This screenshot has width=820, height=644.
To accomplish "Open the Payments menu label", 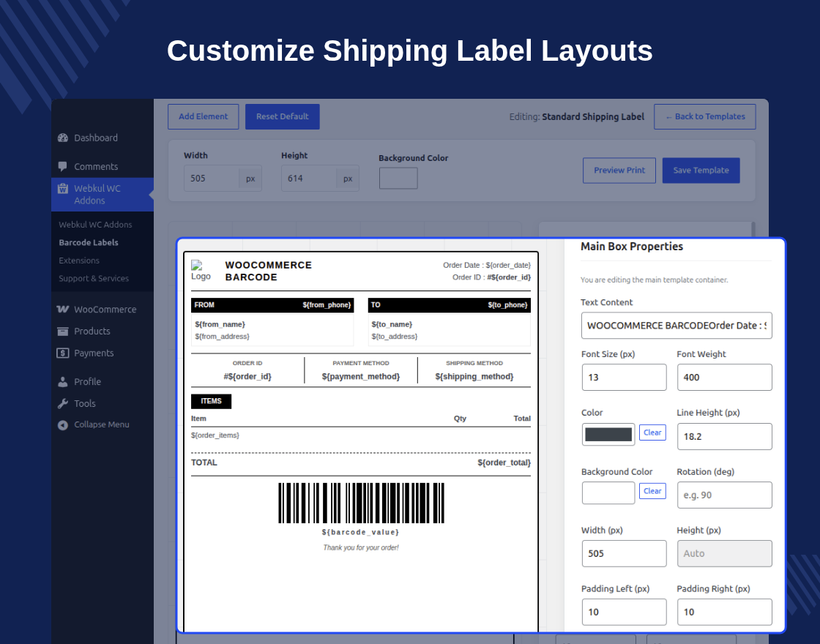I will click(94, 353).
